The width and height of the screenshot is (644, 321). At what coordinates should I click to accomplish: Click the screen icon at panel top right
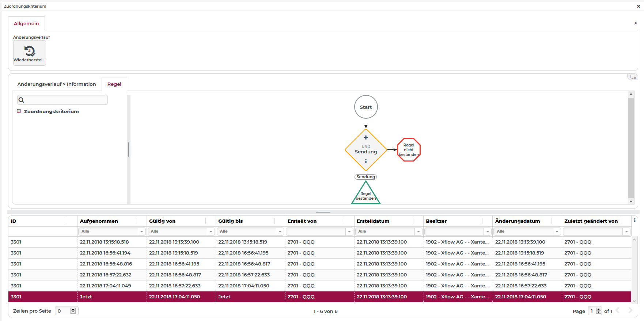(x=632, y=77)
